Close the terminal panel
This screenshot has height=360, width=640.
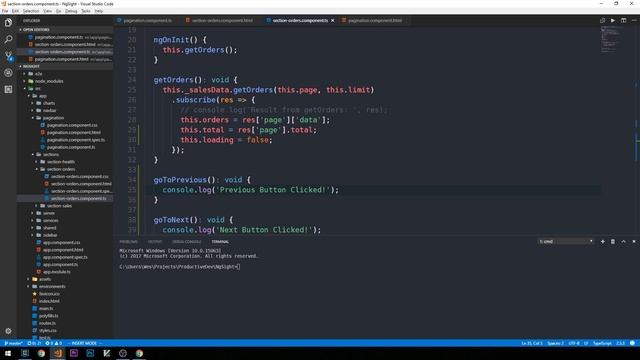click(634, 242)
